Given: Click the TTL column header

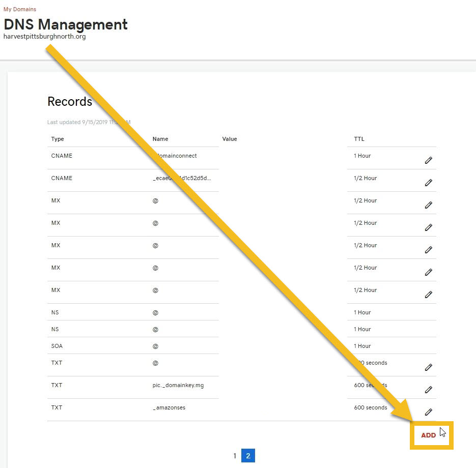Looking at the screenshot, I should (x=359, y=139).
